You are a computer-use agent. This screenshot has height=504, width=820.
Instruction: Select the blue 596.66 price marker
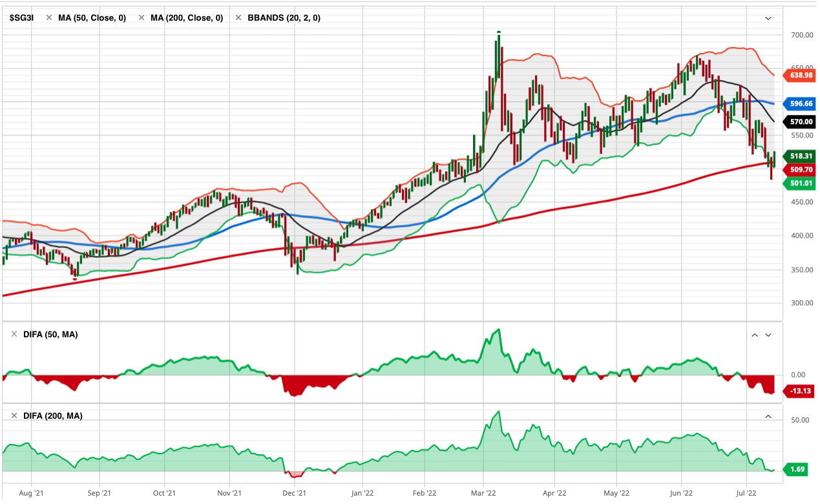click(x=800, y=103)
